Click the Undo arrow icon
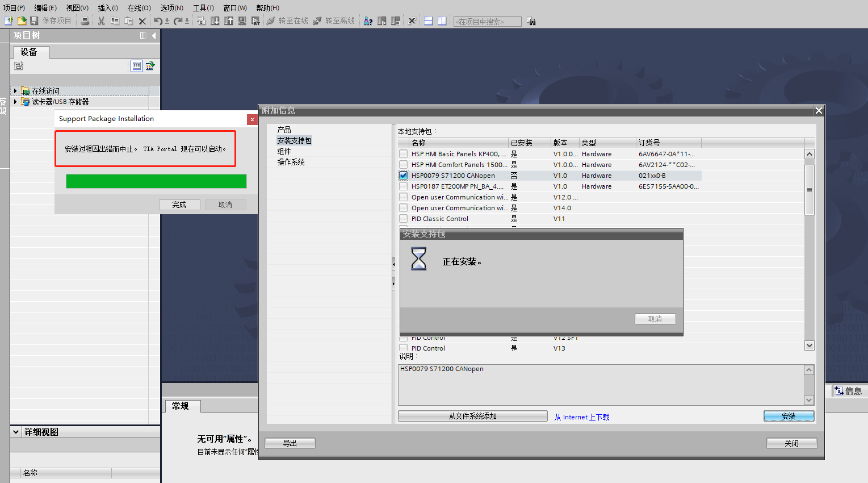 (158, 21)
